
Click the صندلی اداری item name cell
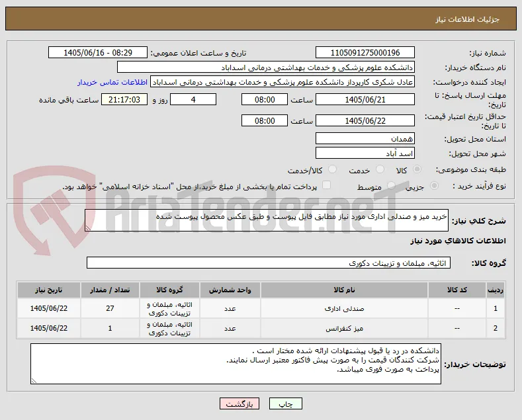[x=344, y=308]
